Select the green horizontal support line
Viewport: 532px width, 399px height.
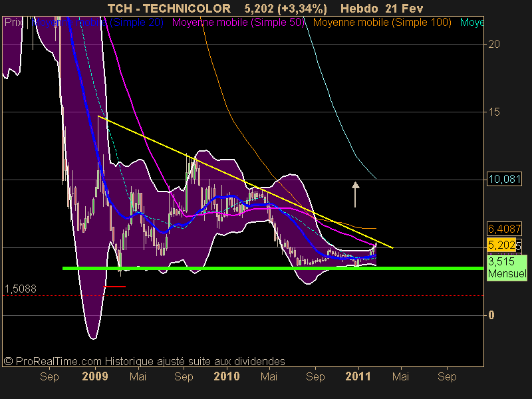[273, 269]
